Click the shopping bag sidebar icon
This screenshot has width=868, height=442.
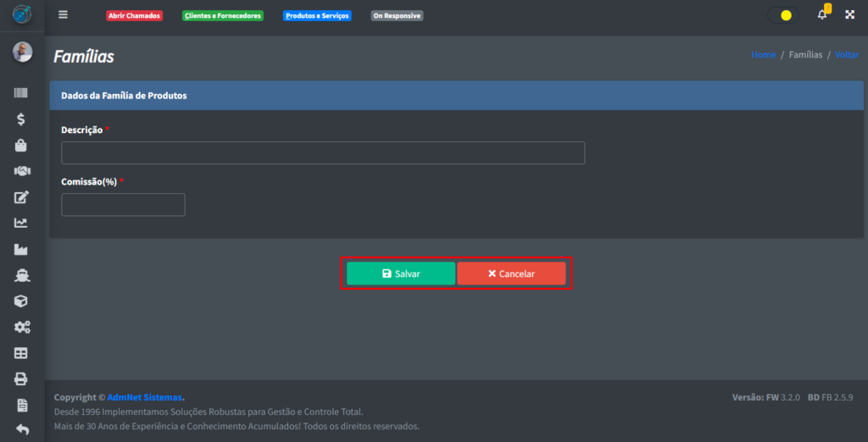point(22,145)
